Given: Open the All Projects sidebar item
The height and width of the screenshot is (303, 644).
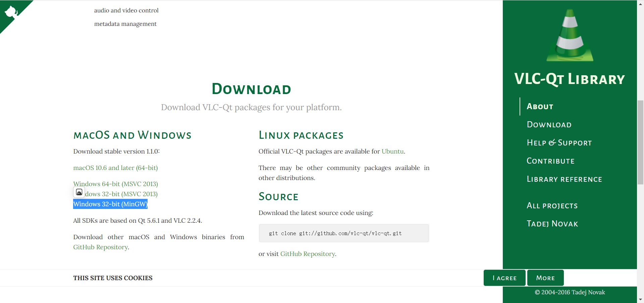Looking at the screenshot, I should pyautogui.click(x=552, y=206).
